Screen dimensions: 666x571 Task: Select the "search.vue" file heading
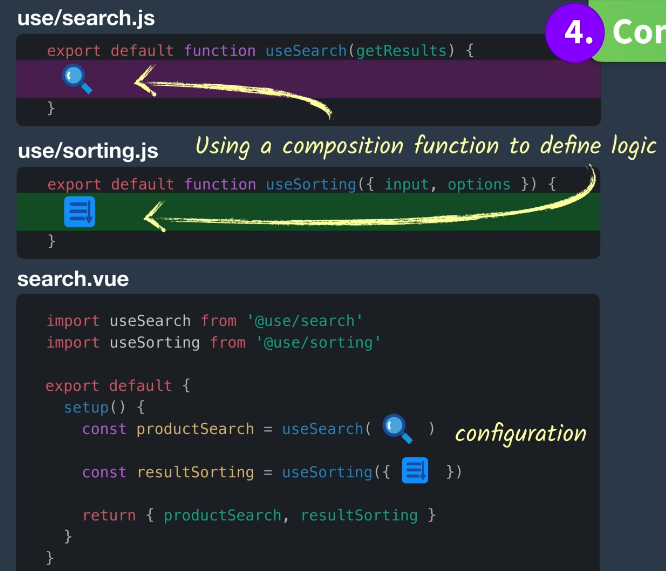click(73, 278)
